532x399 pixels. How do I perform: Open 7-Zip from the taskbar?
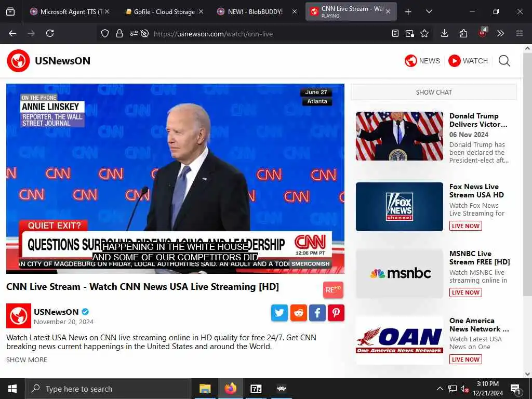256,389
